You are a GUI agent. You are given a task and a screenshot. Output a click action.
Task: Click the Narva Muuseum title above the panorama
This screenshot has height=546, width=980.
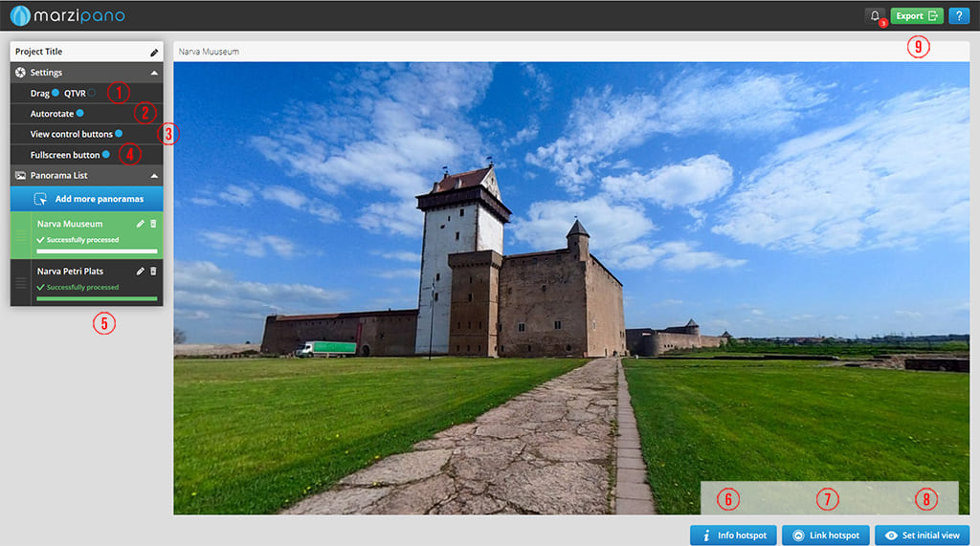pos(209,52)
